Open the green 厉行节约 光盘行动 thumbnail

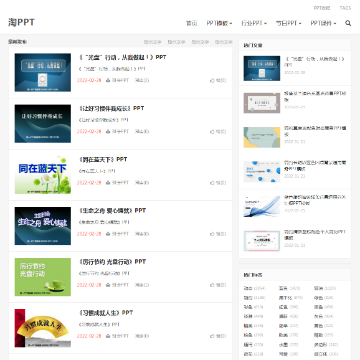[x=43, y=277]
